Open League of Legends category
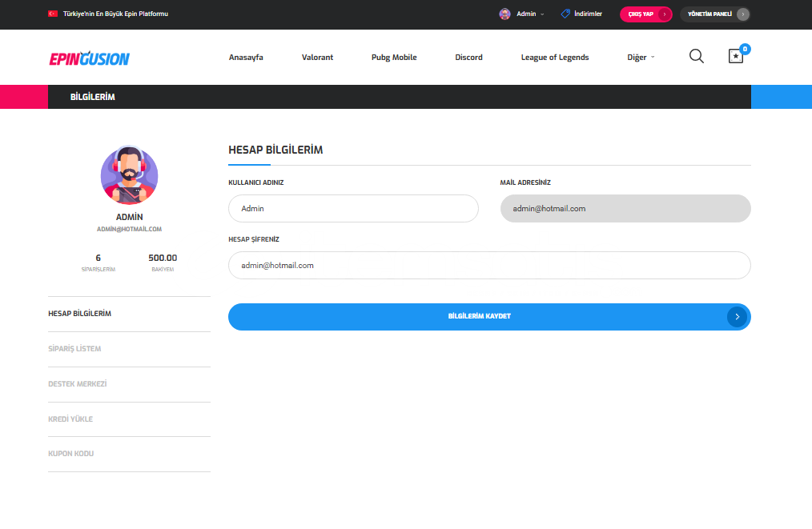 554,58
